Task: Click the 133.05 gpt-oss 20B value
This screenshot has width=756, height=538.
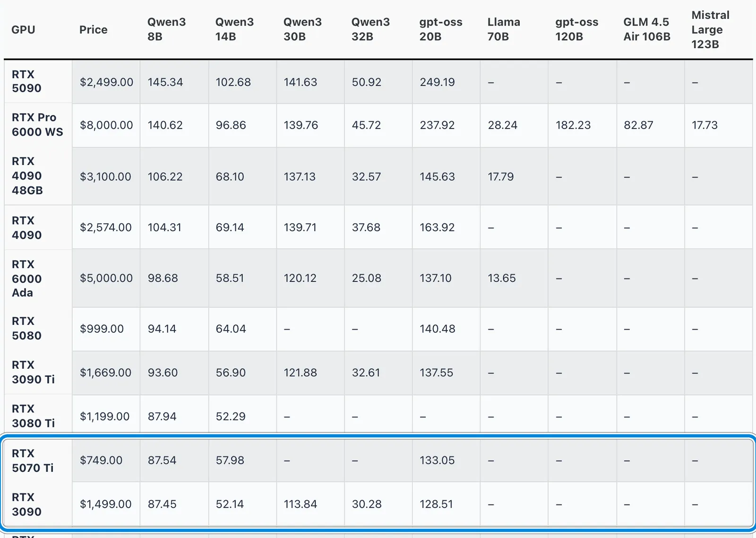Action: pyautogui.click(x=437, y=460)
